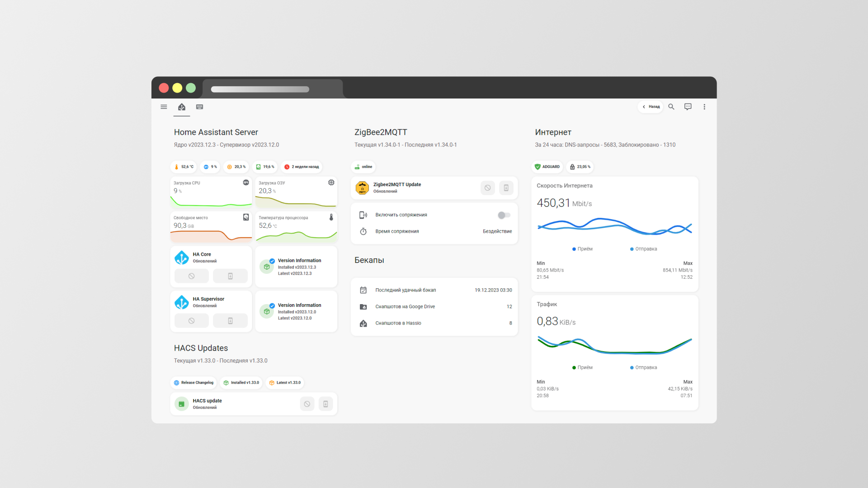Click the ADGUARD chip
The width and height of the screenshot is (868, 488).
coord(547,167)
